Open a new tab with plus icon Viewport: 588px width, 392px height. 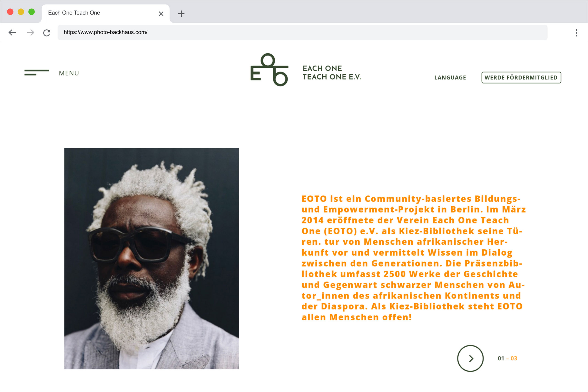click(181, 14)
